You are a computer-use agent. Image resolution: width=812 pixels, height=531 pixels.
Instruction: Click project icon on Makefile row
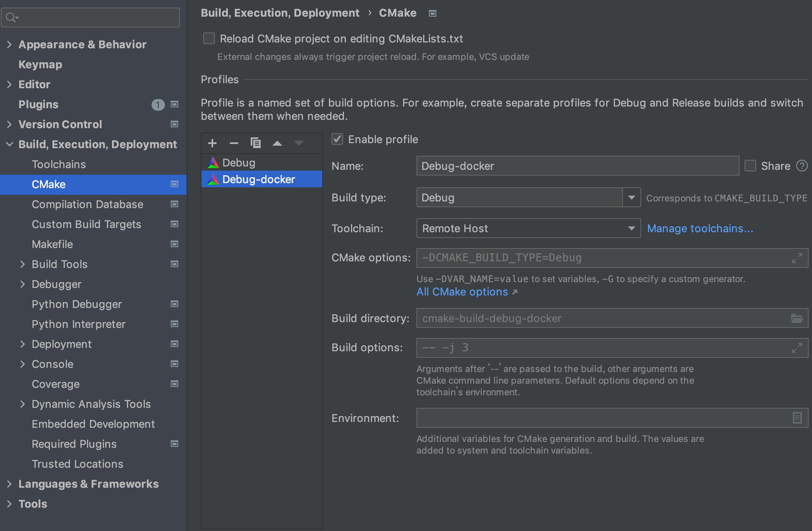[174, 244]
